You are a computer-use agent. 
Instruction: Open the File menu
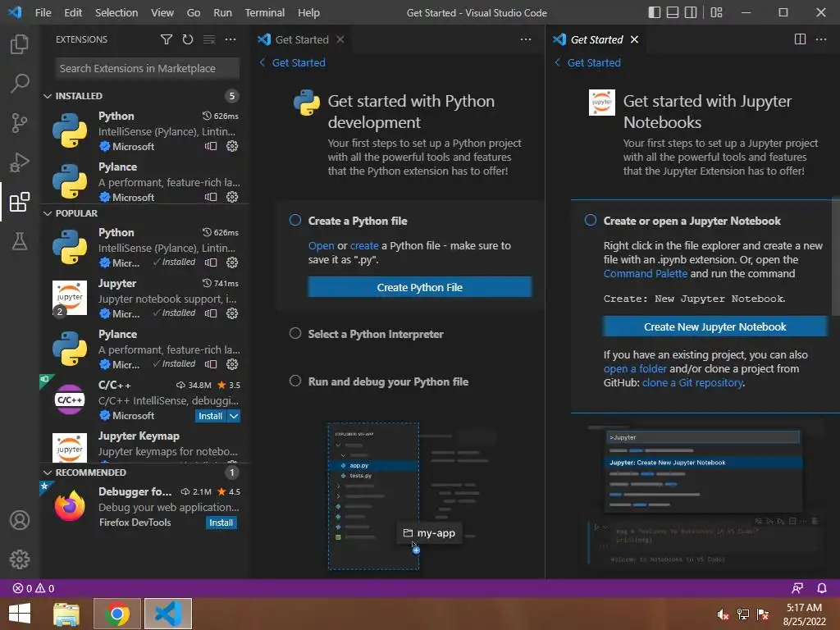(43, 12)
